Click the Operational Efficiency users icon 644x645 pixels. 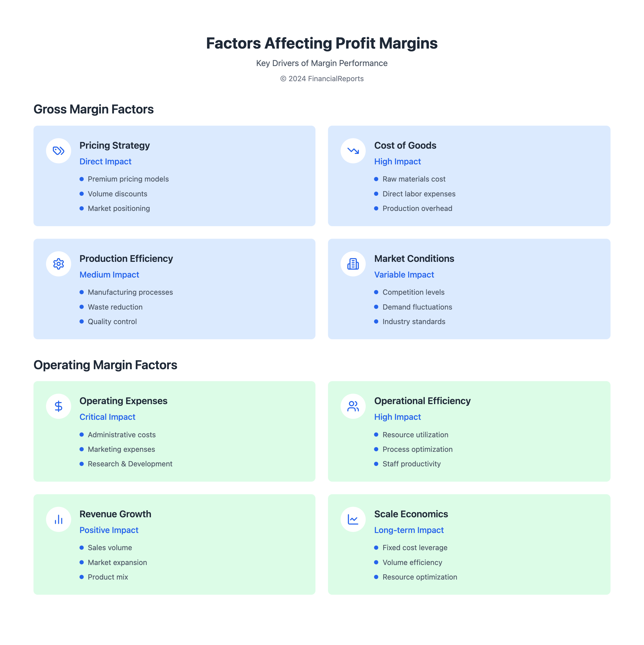point(353,406)
